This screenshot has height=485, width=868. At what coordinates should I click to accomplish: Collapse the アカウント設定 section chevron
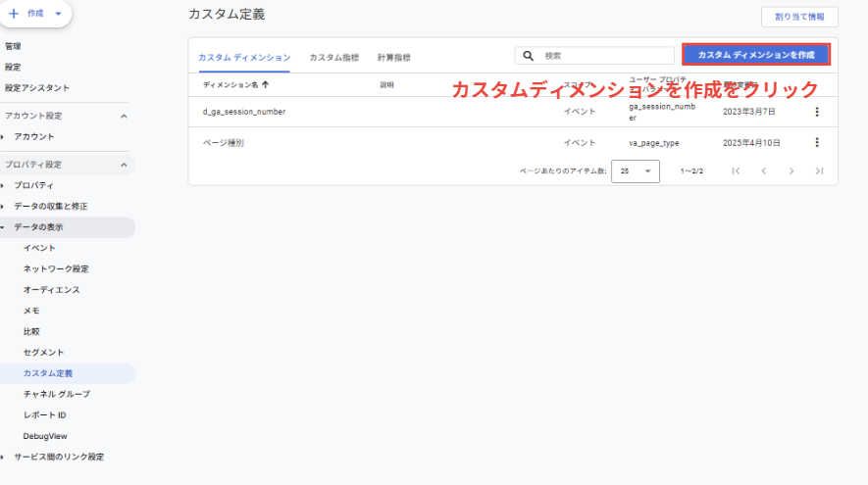tap(124, 117)
